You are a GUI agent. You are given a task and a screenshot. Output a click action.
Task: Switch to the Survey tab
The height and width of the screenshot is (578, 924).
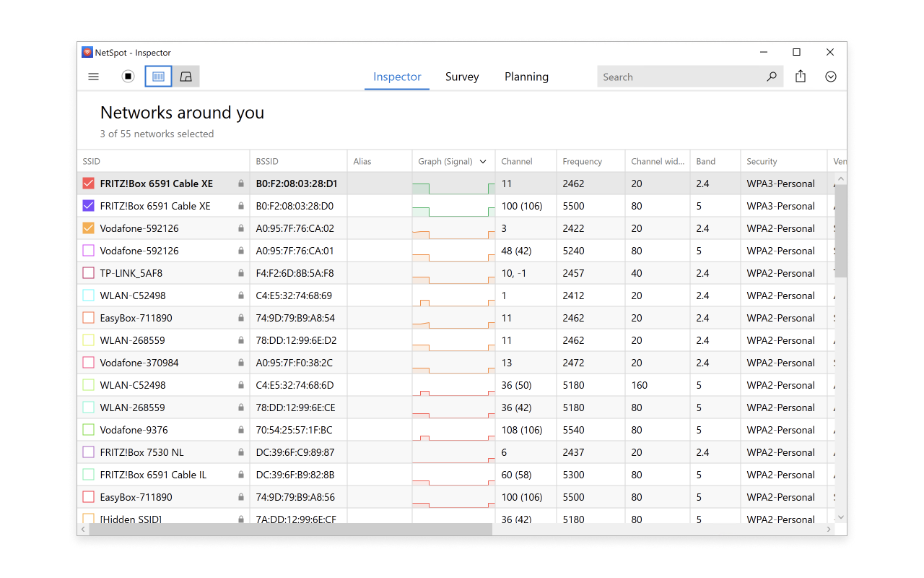462,77
